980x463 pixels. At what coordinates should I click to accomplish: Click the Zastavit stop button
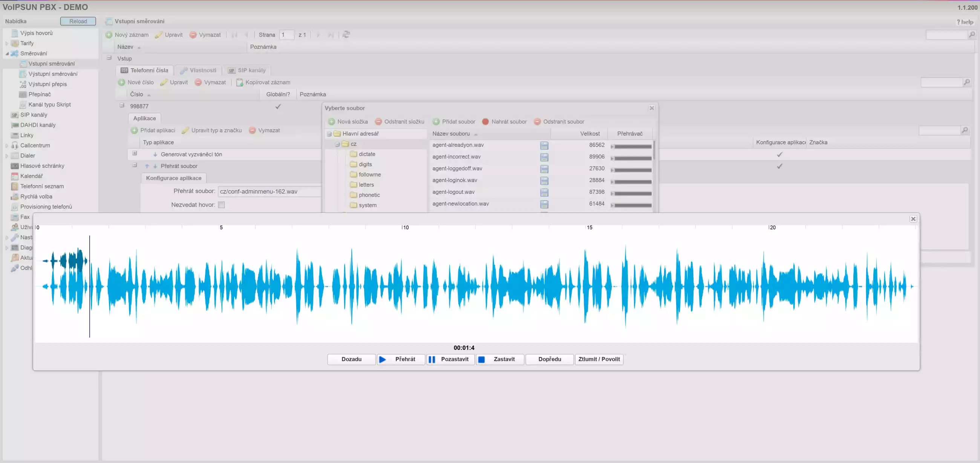pos(500,360)
